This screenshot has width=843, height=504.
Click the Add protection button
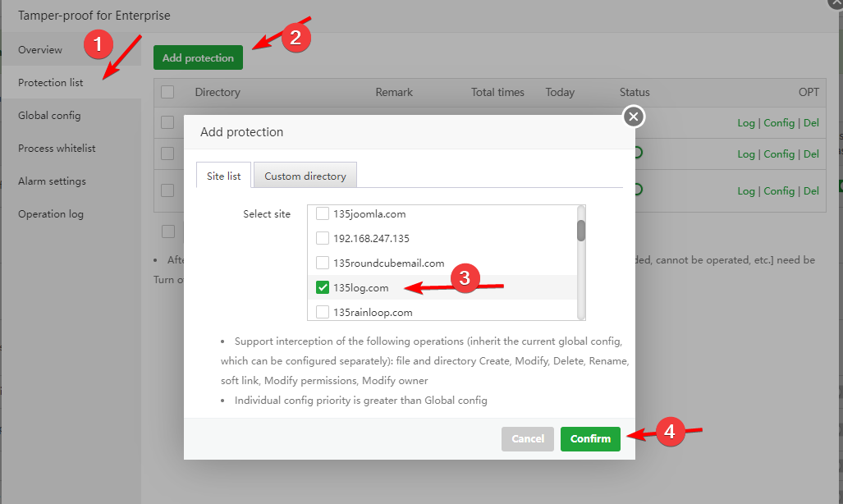pyautogui.click(x=198, y=57)
